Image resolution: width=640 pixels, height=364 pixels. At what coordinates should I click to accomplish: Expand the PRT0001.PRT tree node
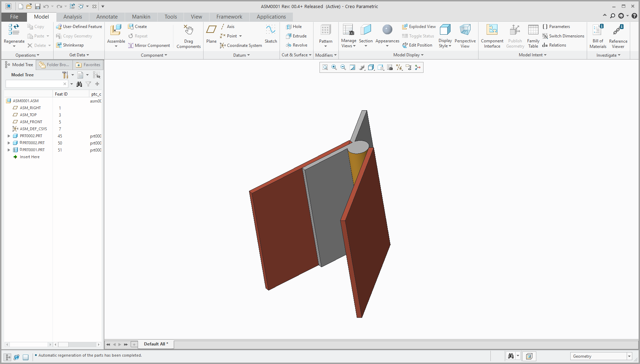click(x=9, y=150)
